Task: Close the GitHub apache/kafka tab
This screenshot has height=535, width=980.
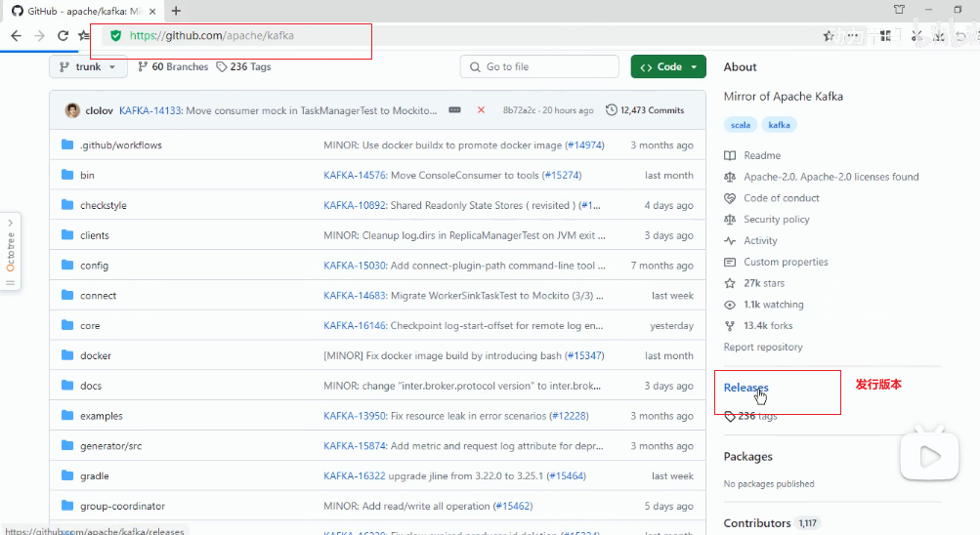Action: (x=152, y=12)
